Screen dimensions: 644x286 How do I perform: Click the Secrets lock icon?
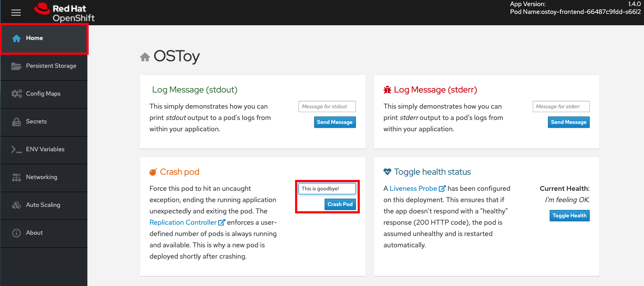[17, 122]
